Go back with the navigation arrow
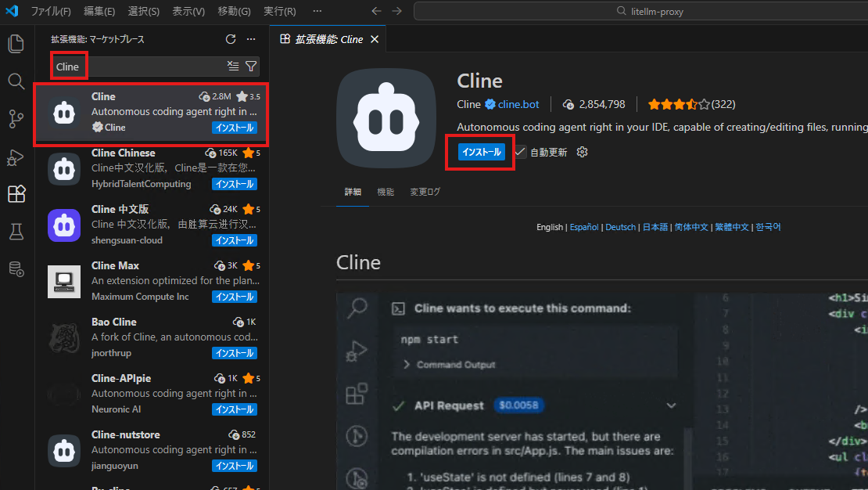868x490 pixels. (376, 11)
